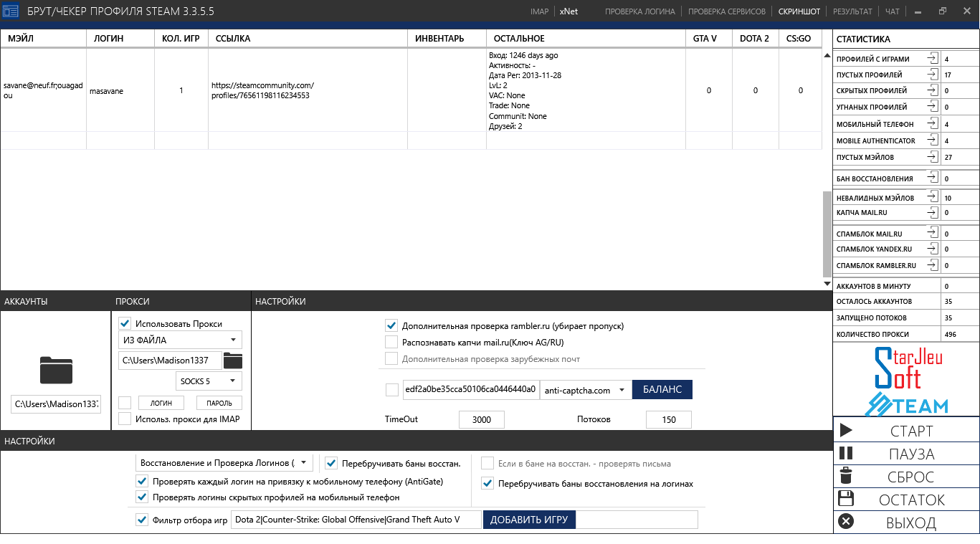Click the large folder icon under АККАУНТЫ
Screen dimensions: 980x544
click(x=56, y=370)
